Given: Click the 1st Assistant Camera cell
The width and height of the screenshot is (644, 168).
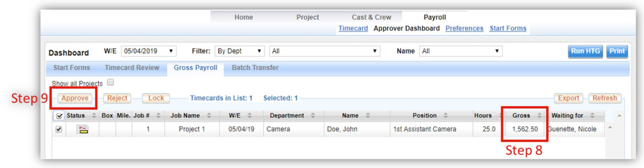Looking at the screenshot, I should click(x=431, y=129).
